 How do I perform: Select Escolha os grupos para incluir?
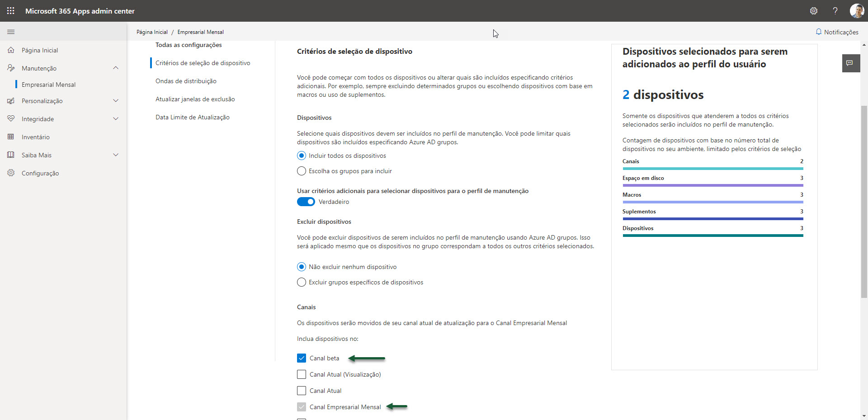click(x=302, y=171)
